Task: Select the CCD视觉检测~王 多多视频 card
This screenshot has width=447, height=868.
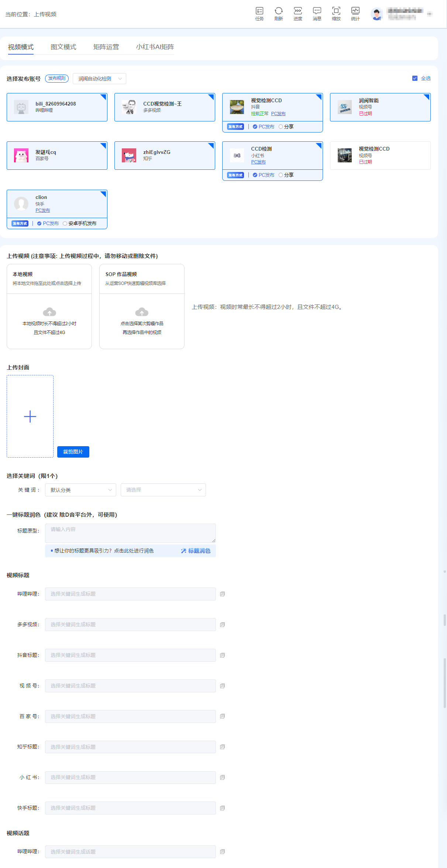Action: (x=165, y=107)
